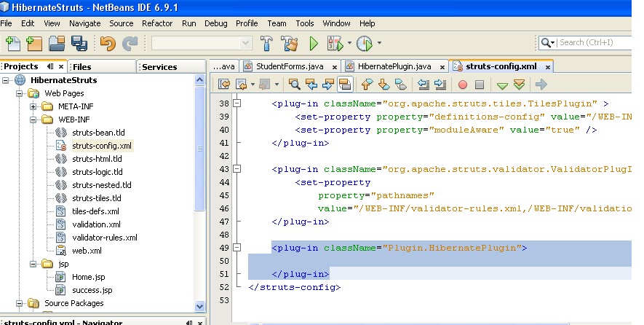The image size is (644, 325).
Task: Open the Source menu
Action: tap(122, 23)
